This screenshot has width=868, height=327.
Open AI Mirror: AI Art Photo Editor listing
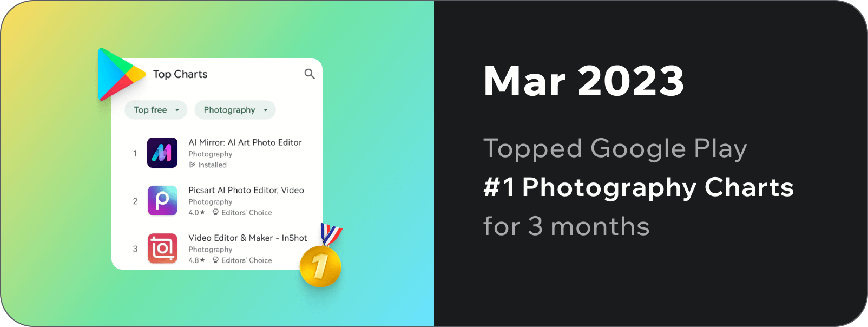pos(245,142)
